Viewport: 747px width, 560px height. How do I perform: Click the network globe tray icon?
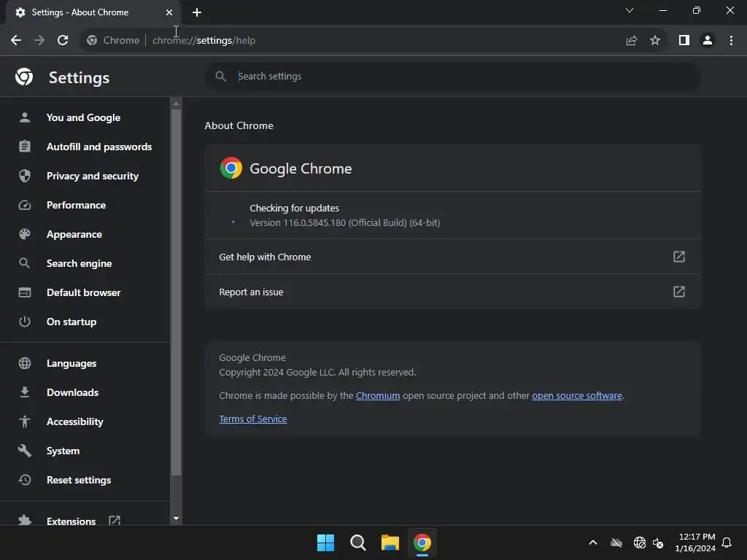coord(639,542)
